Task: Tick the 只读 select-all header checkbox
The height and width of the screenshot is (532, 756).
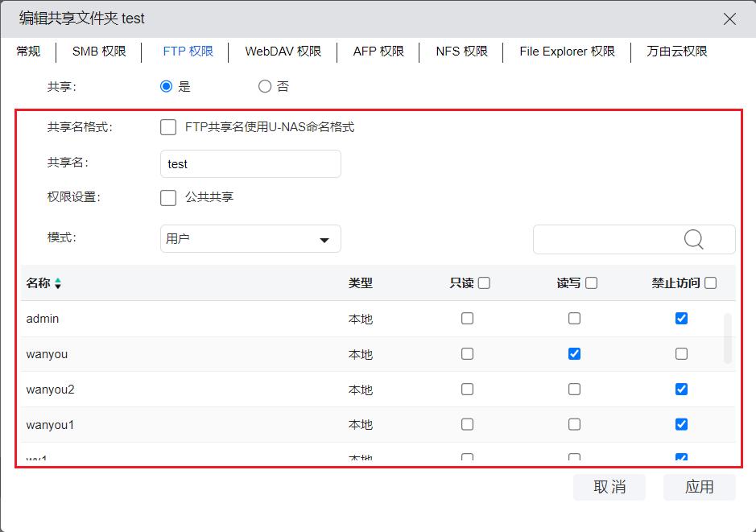Action: click(484, 283)
